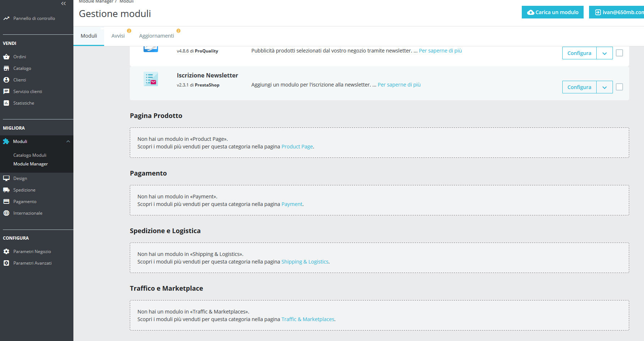Click the ProQuality module logo icon

pos(151,49)
